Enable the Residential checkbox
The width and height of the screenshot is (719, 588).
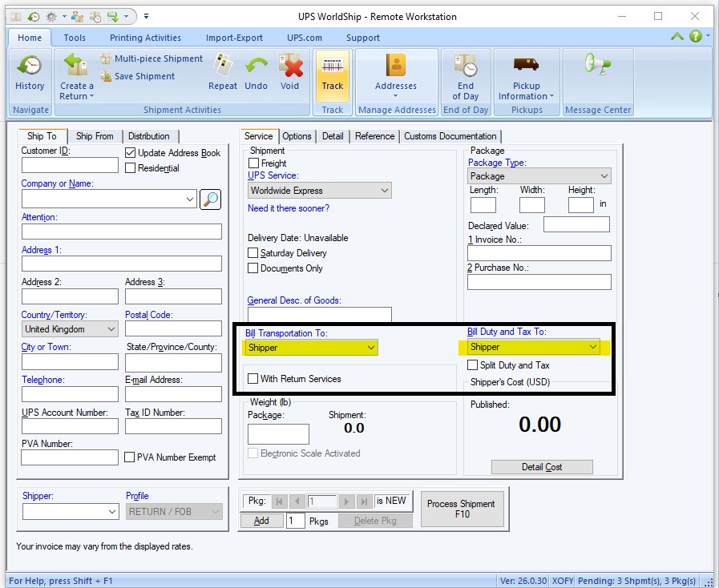pyautogui.click(x=131, y=168)
